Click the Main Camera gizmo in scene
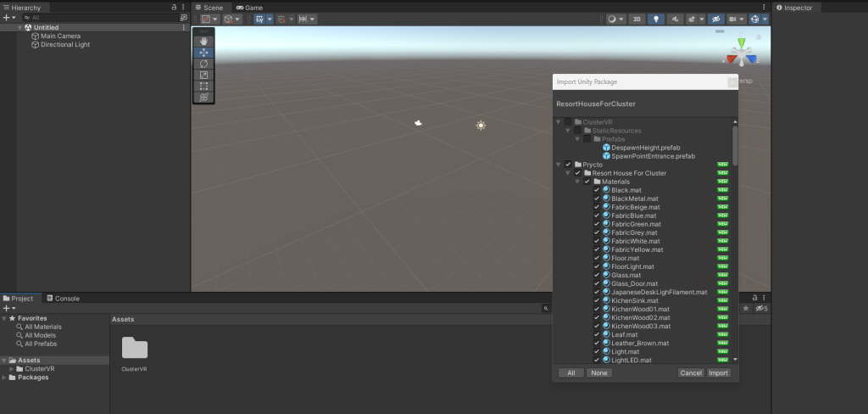This screenshot has height=414, width=868. point(419,123)
